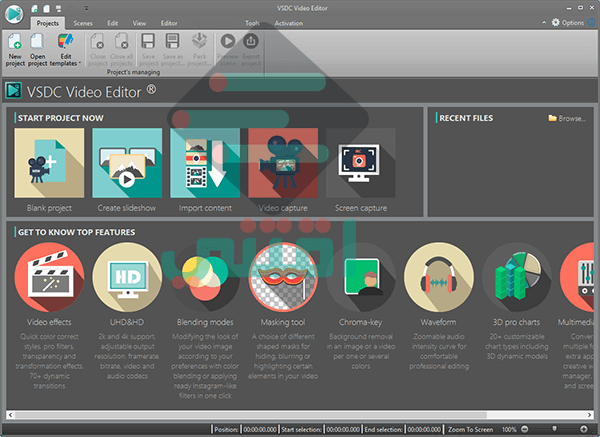Click the 100% zoom value
This screenshot has height=437, width=600.
pos(509,429)
